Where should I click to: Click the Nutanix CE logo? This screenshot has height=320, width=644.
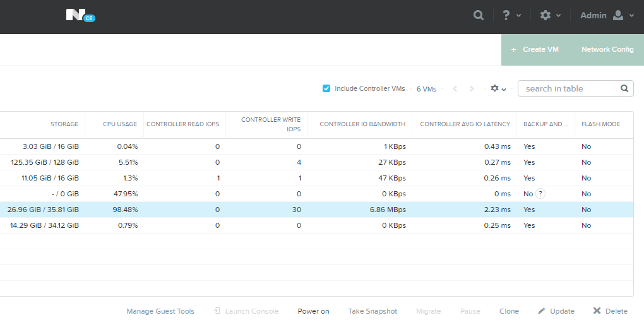click(x=80, y=15)
